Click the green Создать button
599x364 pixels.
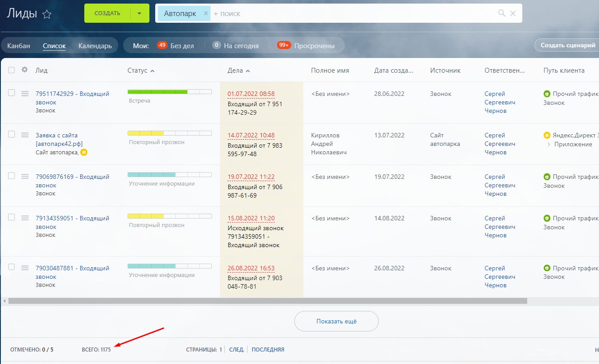[x=107, y=13]
